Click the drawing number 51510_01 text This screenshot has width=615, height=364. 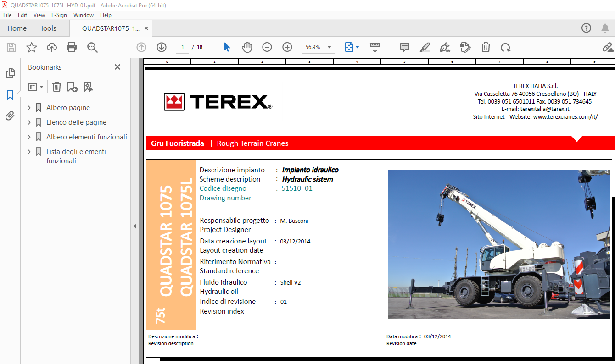click(297, 188)
